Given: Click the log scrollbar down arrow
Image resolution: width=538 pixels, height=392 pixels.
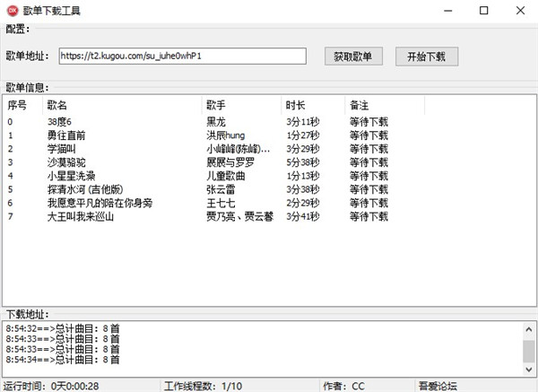Looking at the screenshot, I should (529, 369).
